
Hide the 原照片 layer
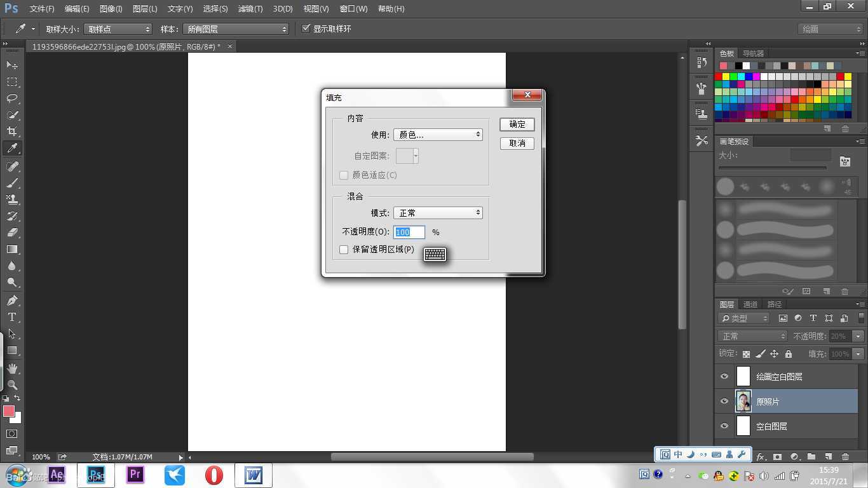tap(724, 401)
